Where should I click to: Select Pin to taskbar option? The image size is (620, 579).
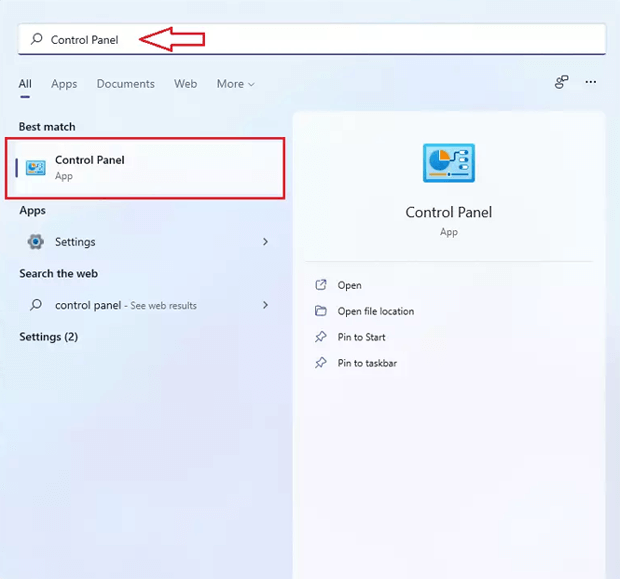point(367,363)
